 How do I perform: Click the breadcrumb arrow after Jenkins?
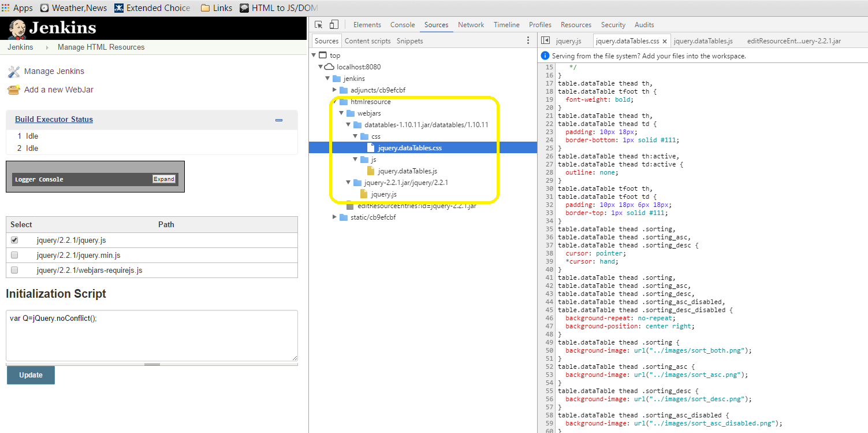click(47, 47)
